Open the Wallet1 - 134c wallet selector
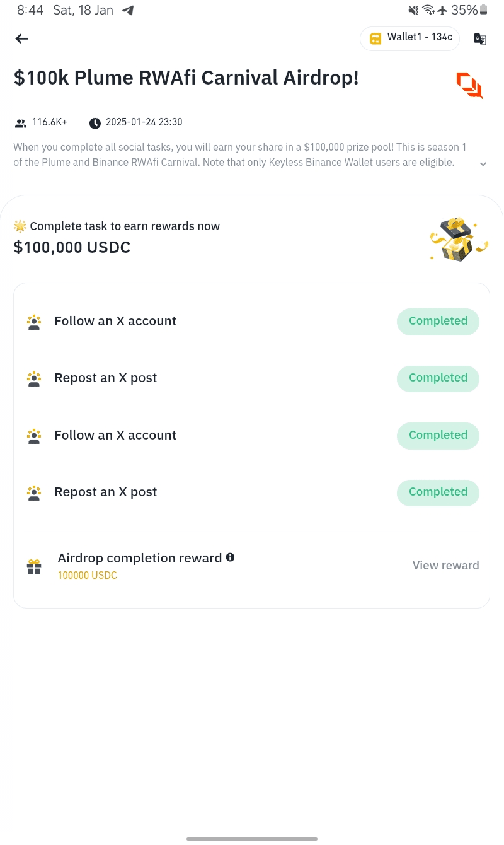Image resolution: width=504 pixels, height=845 pixels. pos(410,38)
